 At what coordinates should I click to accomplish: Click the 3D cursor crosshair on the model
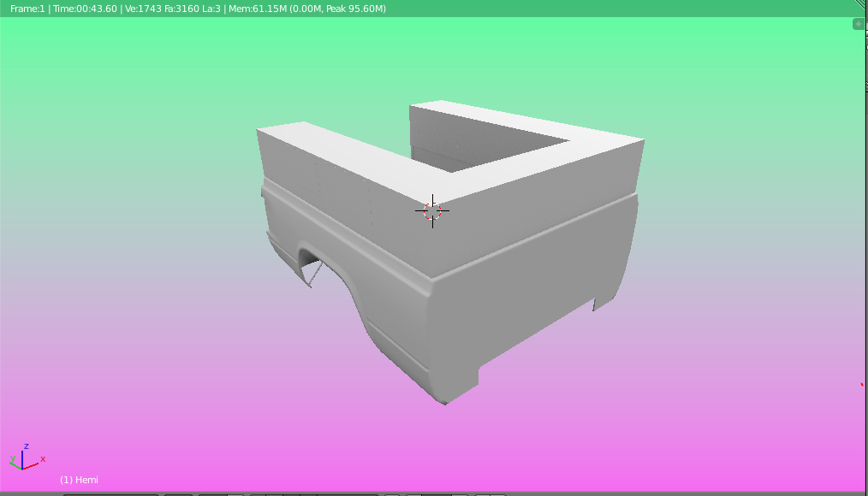pos(432,210)
